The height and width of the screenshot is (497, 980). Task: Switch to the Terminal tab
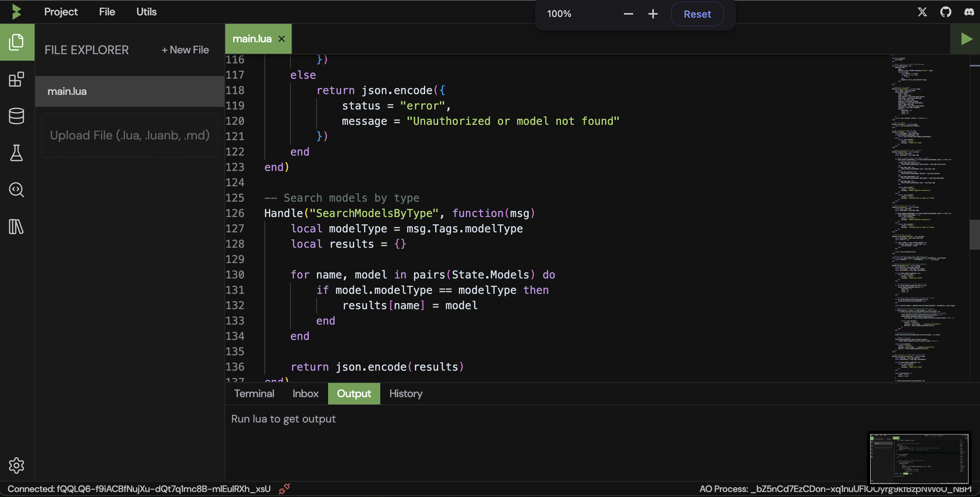tap(254, 394)
